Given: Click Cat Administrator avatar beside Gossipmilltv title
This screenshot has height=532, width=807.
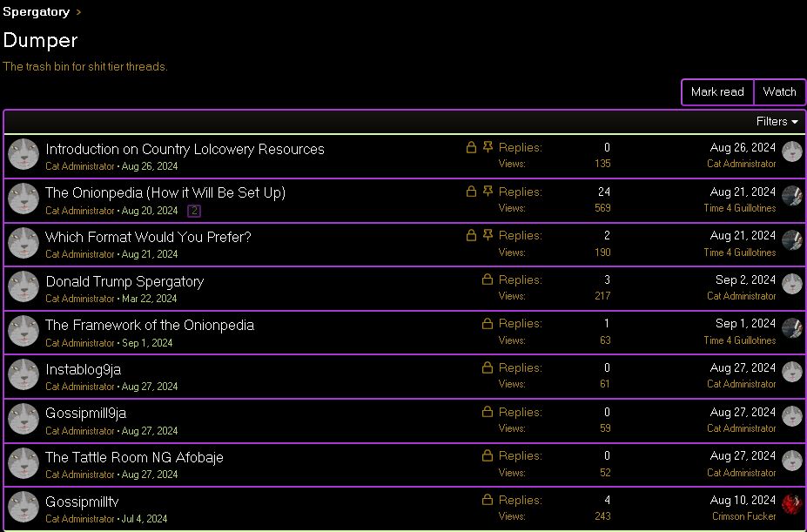Looking at the screenshot, I should point(24,507).
